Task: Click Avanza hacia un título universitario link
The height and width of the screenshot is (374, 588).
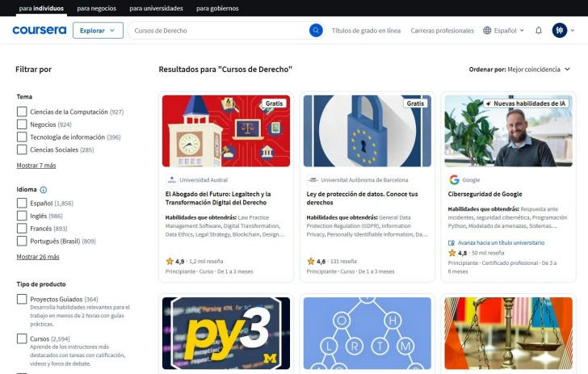Action: point(501,242)
